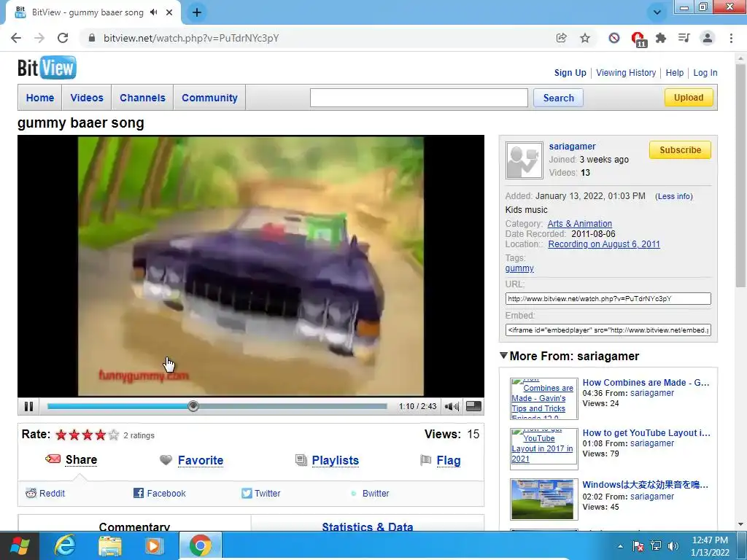Select the video URL field
This screenshot has width=747, height=560.
(x=608, y=298)
